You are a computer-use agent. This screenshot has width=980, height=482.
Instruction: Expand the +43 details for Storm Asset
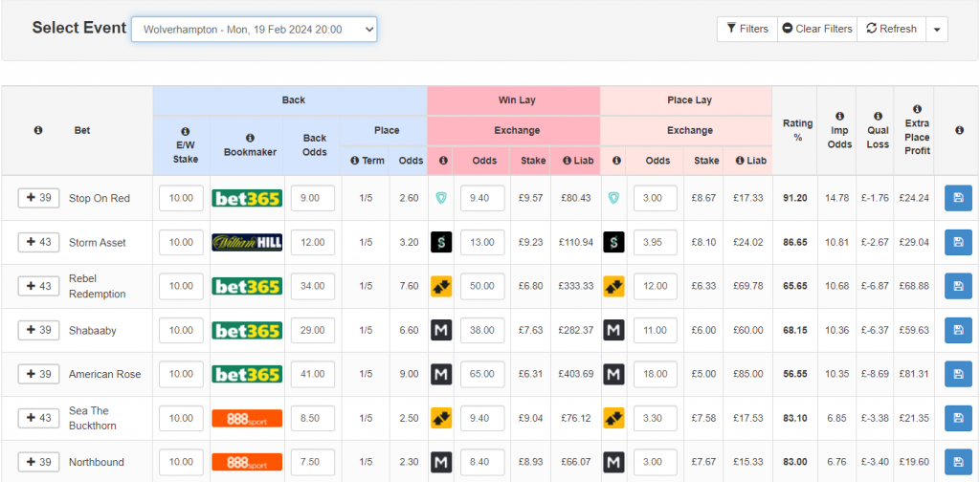point(38,242)
